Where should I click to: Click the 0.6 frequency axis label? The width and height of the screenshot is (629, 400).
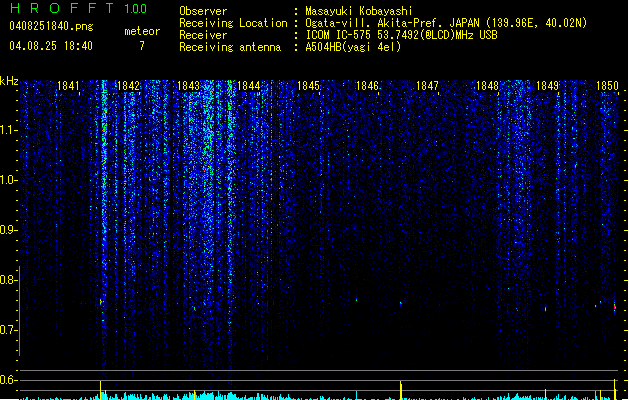point(8,380)
